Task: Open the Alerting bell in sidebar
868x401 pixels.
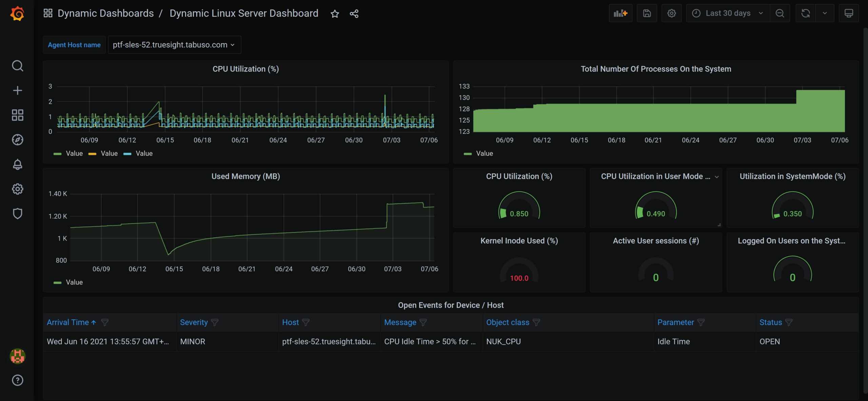Action: (x=17, y=164)
